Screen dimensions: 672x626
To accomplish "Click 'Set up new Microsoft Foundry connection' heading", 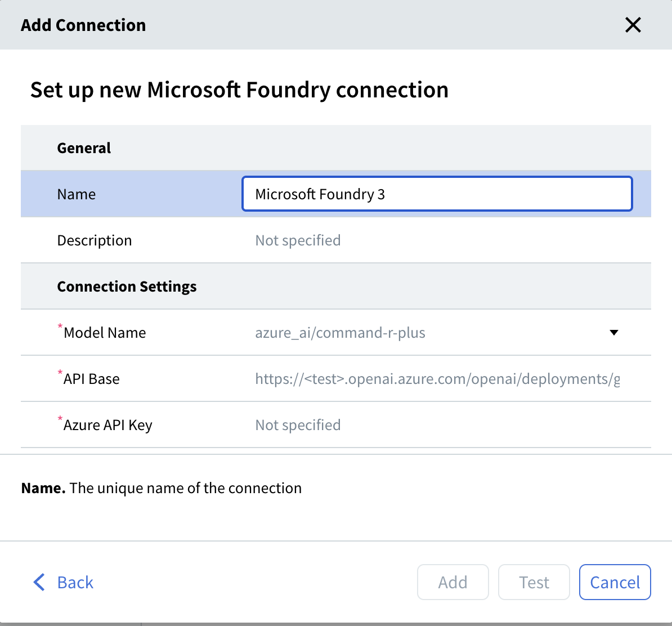I will click(239, 90).
